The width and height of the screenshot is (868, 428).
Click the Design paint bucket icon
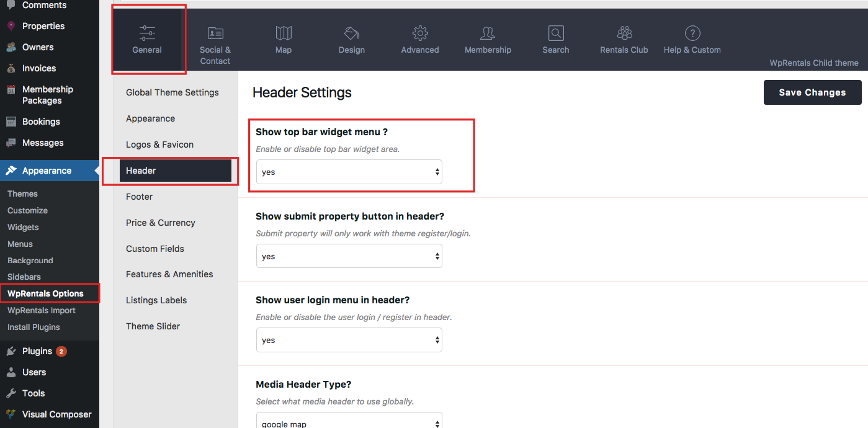click(352, 33)
